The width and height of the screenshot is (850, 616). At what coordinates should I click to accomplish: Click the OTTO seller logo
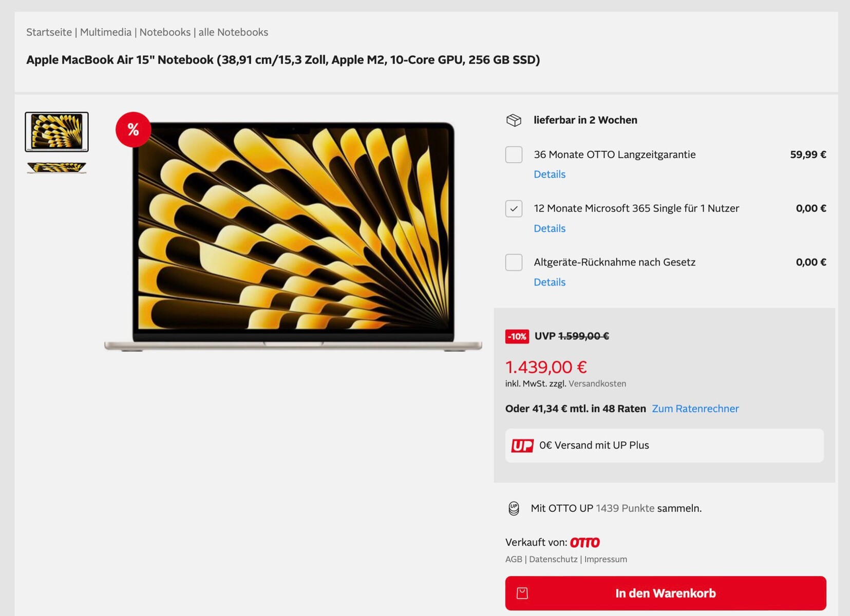585,543
